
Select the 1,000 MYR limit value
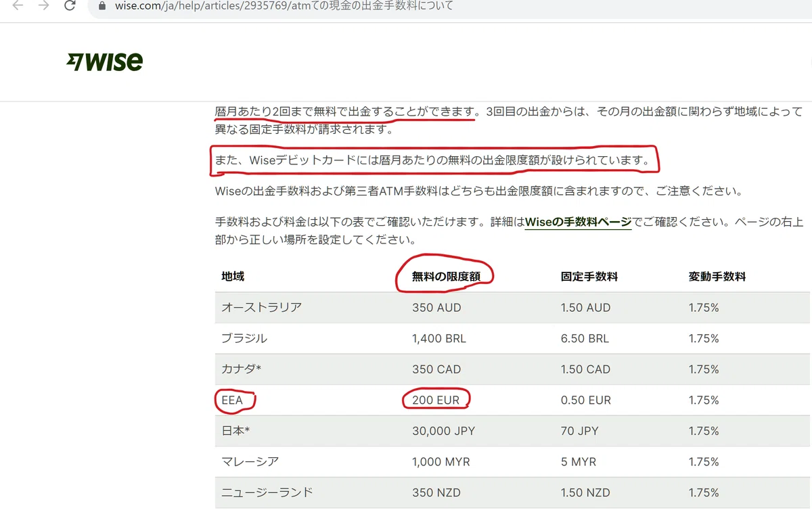[440, 462]
